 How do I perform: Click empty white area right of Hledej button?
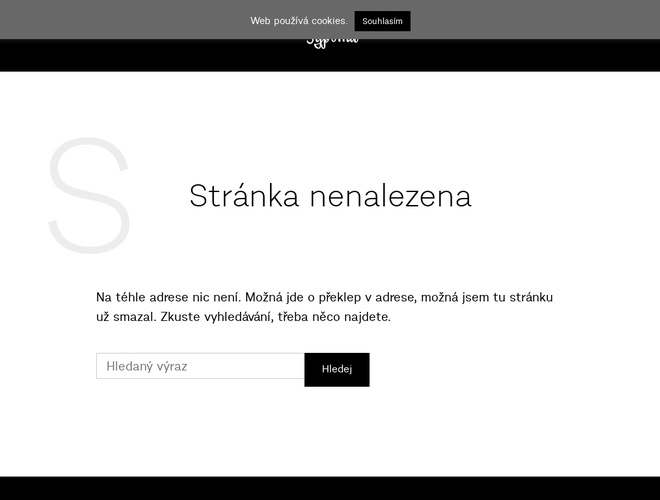(x=480, y=369)
